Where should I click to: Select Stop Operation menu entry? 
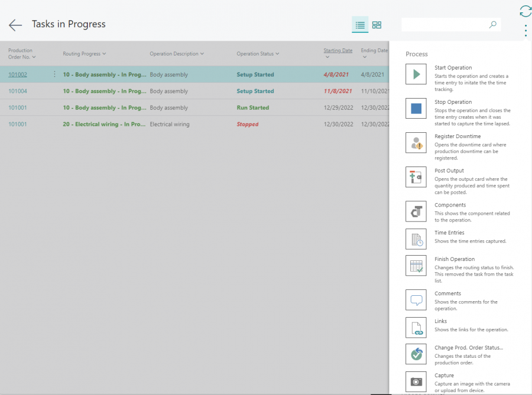pos(460,112)
